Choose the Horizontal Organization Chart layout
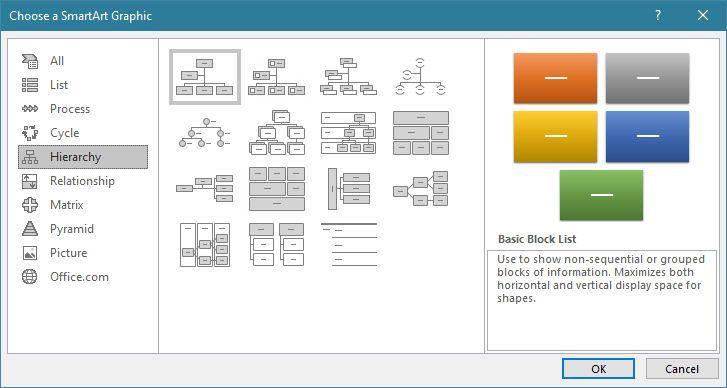Screen dimensions: 727x388 click(x=205, y=188)
